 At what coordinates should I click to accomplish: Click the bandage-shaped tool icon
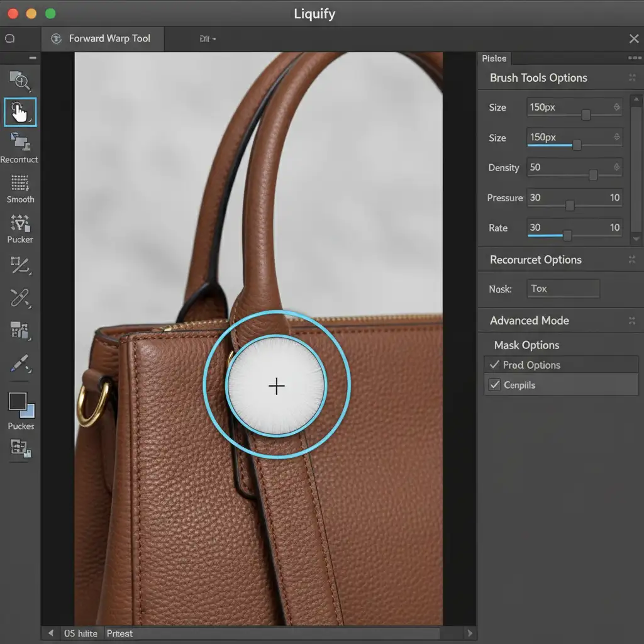[x=20, y=297]
